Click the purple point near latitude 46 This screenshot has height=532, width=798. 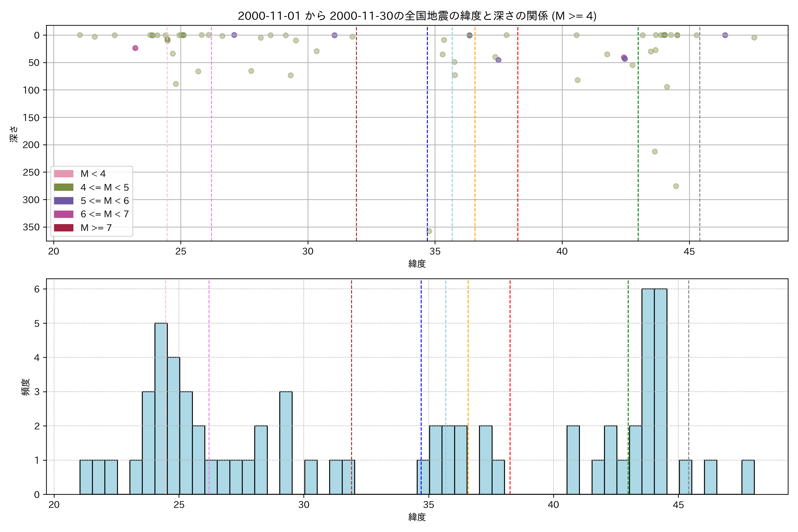(x=725, y=35)
